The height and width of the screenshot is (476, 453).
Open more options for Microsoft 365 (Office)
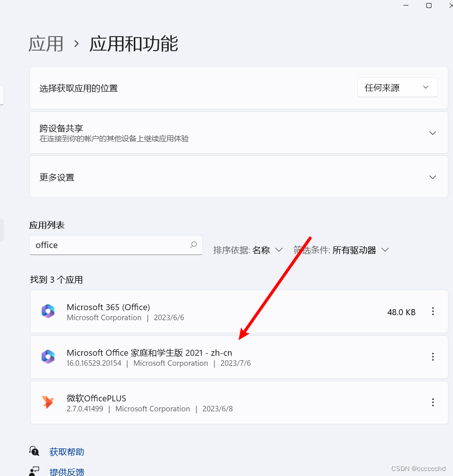(x=433, y=311)
